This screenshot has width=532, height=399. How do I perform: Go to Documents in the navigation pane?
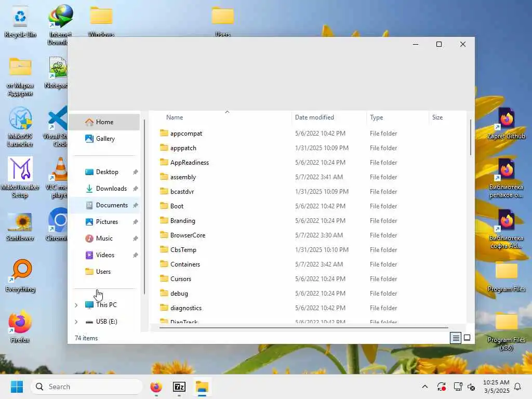click(x=104, y=205)
